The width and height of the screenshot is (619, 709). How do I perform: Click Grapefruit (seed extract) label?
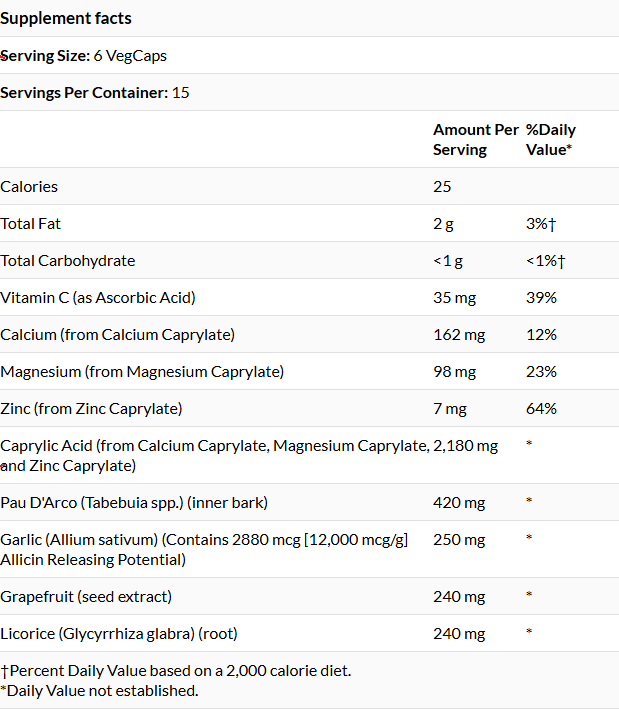click(x=86, y=597)
